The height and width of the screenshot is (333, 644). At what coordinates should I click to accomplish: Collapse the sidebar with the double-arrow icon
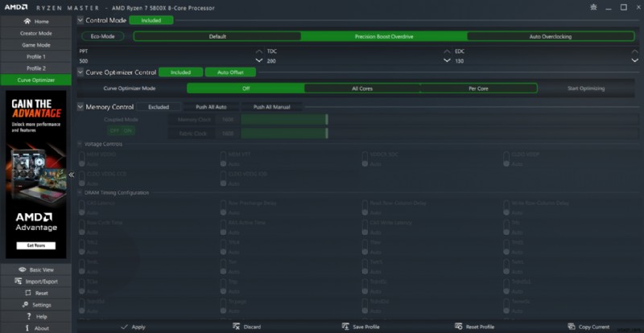tap(71, 175)
